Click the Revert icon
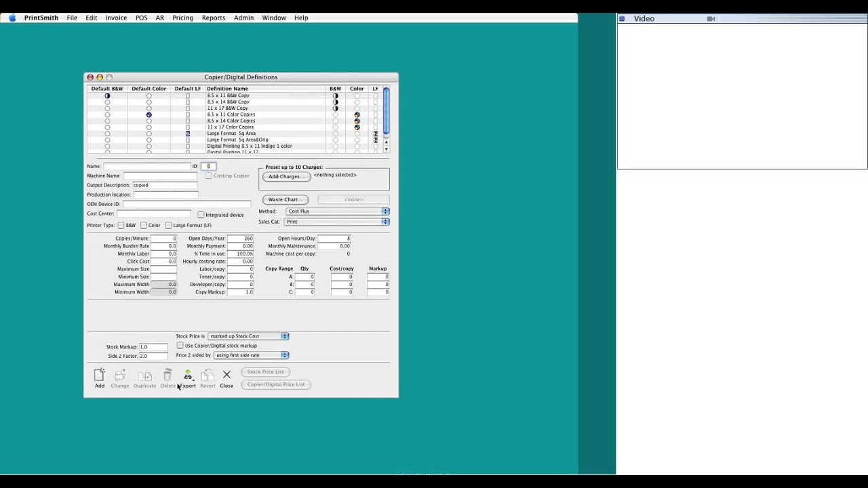 pyautogui.click(x=208, y=375)
